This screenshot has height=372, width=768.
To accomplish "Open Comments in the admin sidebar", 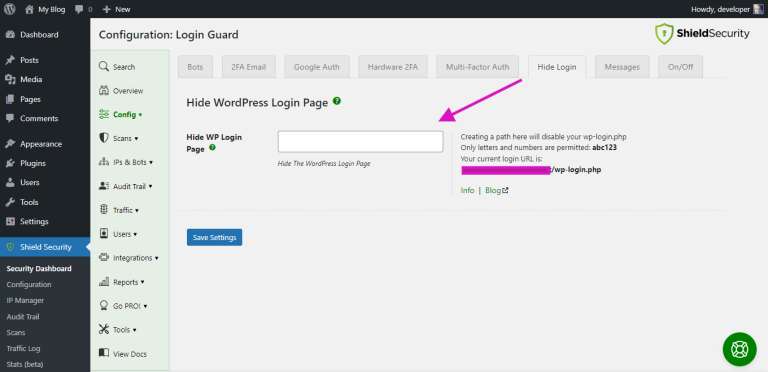I will pos(39,118).
